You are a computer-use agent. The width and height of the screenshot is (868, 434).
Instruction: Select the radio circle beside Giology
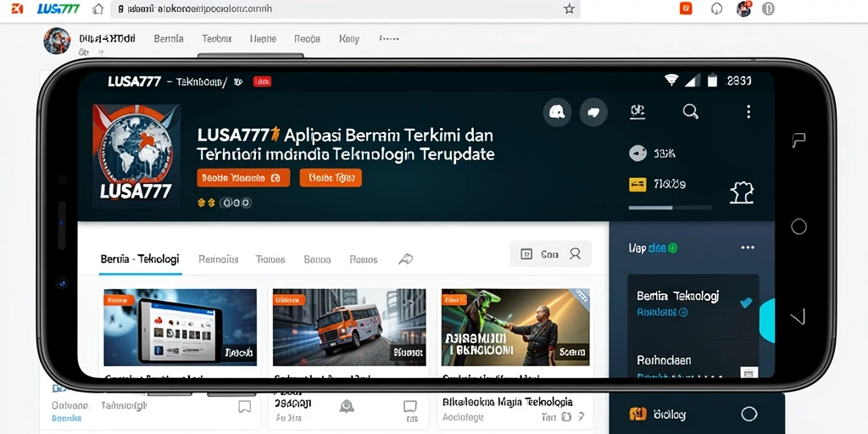tap(748, 414)
